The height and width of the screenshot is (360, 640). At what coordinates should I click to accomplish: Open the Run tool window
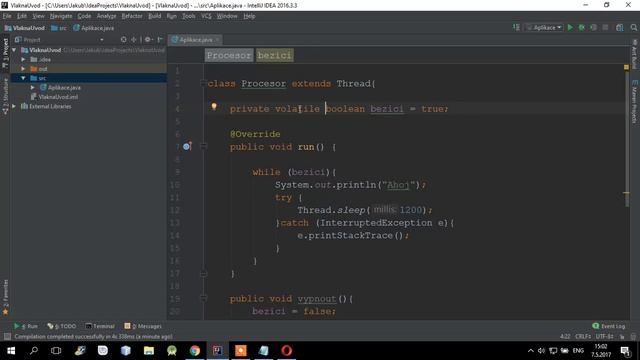(x=26, y=326)
